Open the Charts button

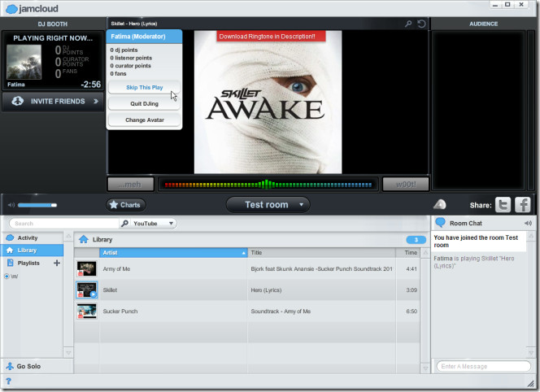[x=125, y=205]
